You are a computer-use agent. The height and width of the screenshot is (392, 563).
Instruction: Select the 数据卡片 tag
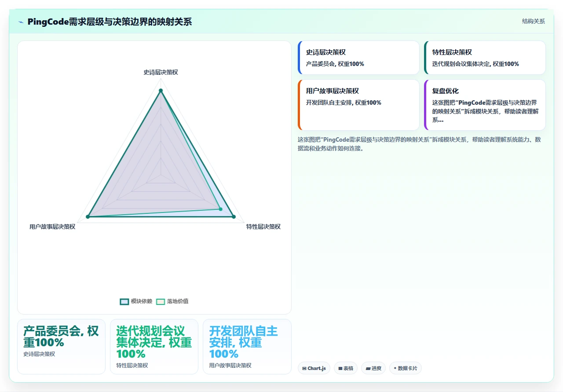point(406,368)
